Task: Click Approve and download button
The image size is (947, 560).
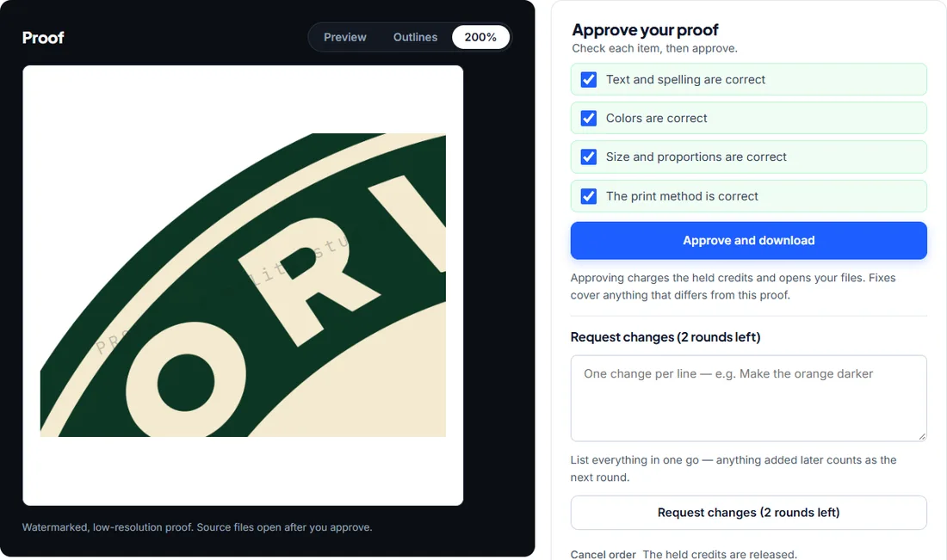Action: pyautogui.click(x=748, y=241)
